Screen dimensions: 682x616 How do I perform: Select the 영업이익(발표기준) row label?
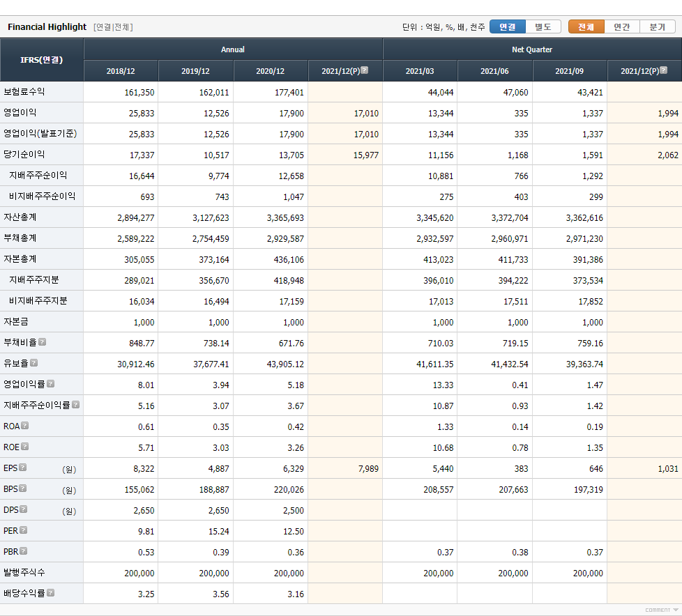[x=40, y=134]
